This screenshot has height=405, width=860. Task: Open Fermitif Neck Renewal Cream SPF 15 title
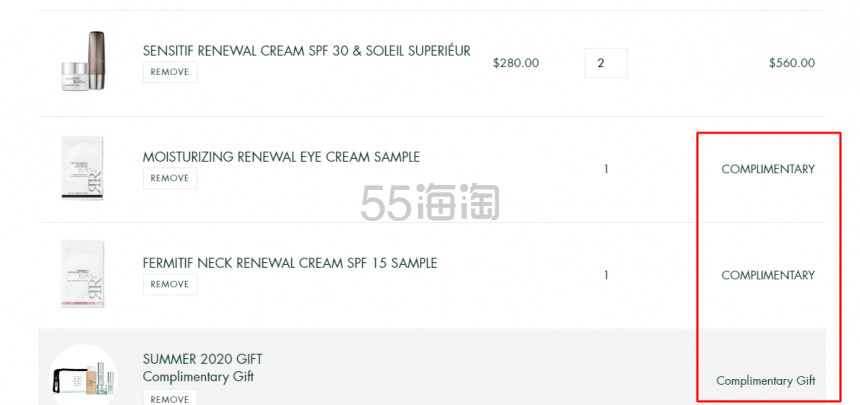pos(290,263)
